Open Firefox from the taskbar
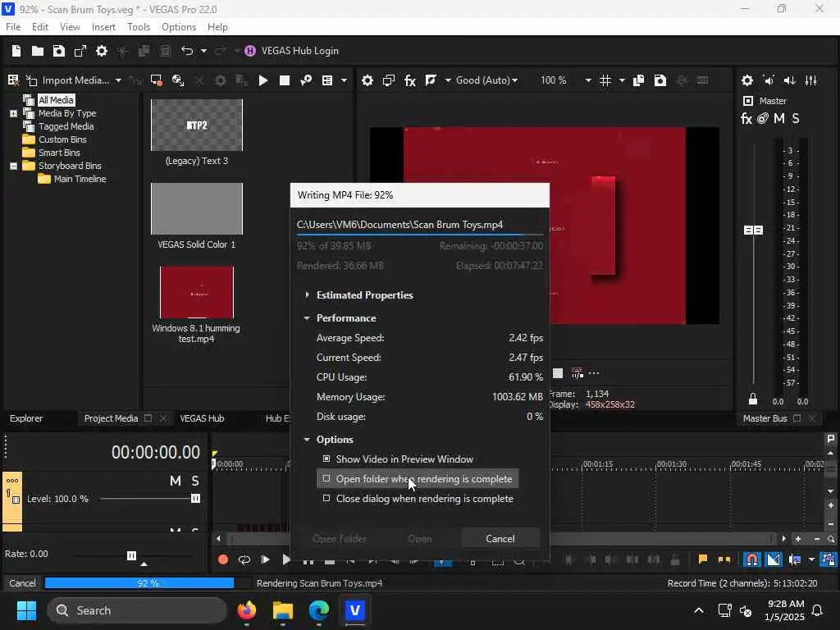The image size is (840, 630). [247, 610]
